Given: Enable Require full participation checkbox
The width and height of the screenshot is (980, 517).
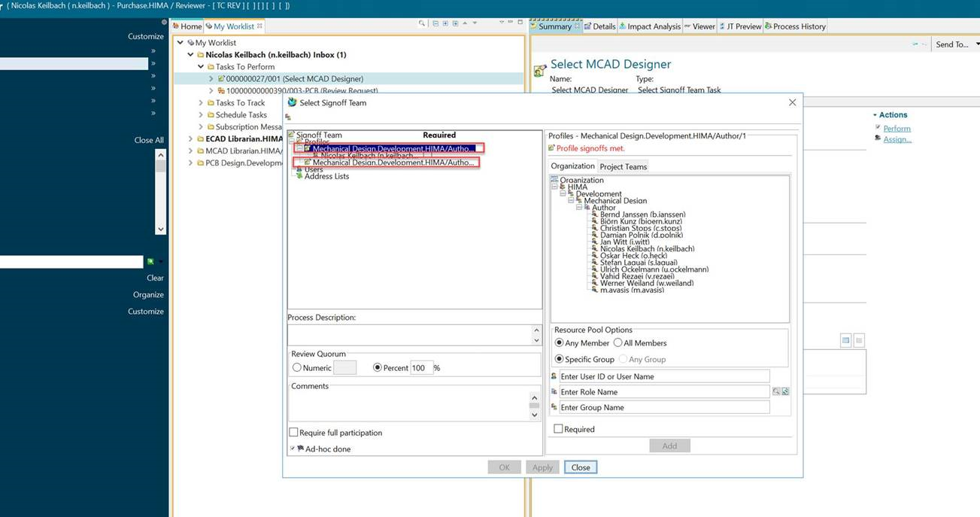Looking at the screenshot, I should click(294, 433).
